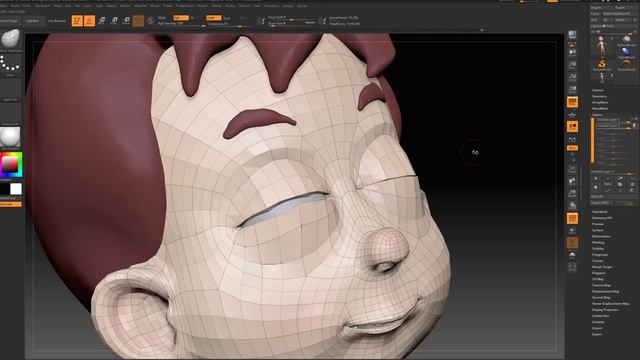Select the EraserBrush tool thumbnail

(x=627, y=64)
